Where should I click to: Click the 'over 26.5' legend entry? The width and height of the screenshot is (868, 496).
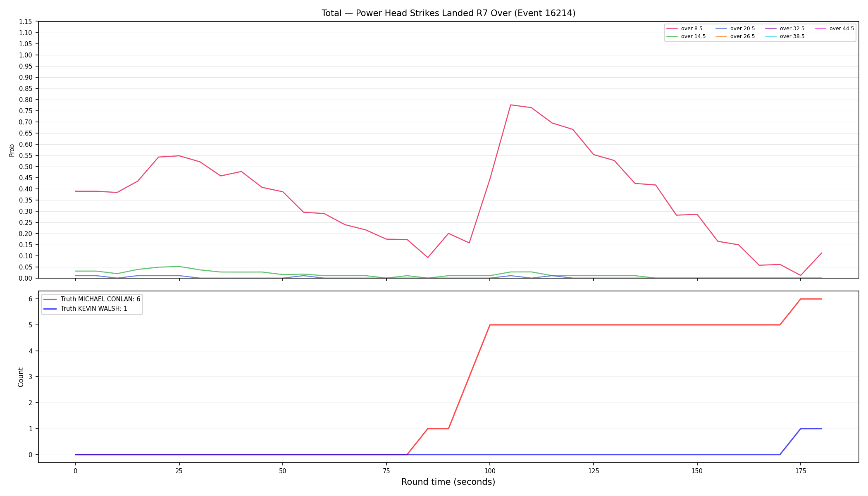point(735,36)
